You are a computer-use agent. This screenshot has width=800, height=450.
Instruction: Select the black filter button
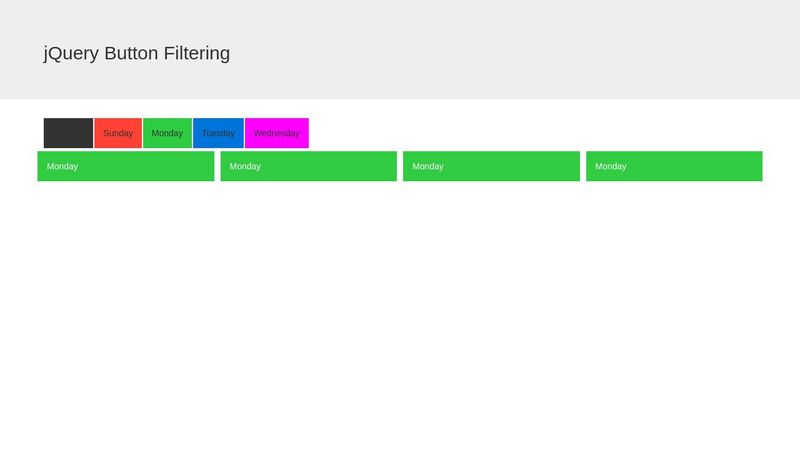pos(68,133)
